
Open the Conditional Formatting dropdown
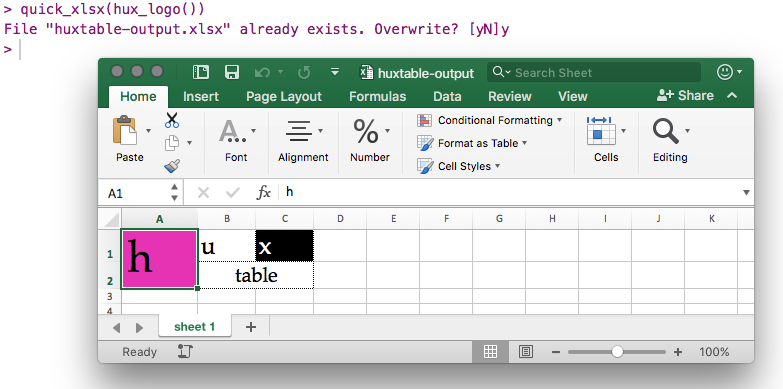559,120
